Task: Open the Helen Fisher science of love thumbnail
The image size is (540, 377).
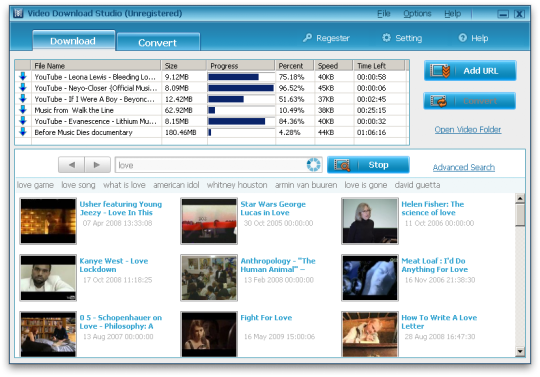Action: click(370, 221)
